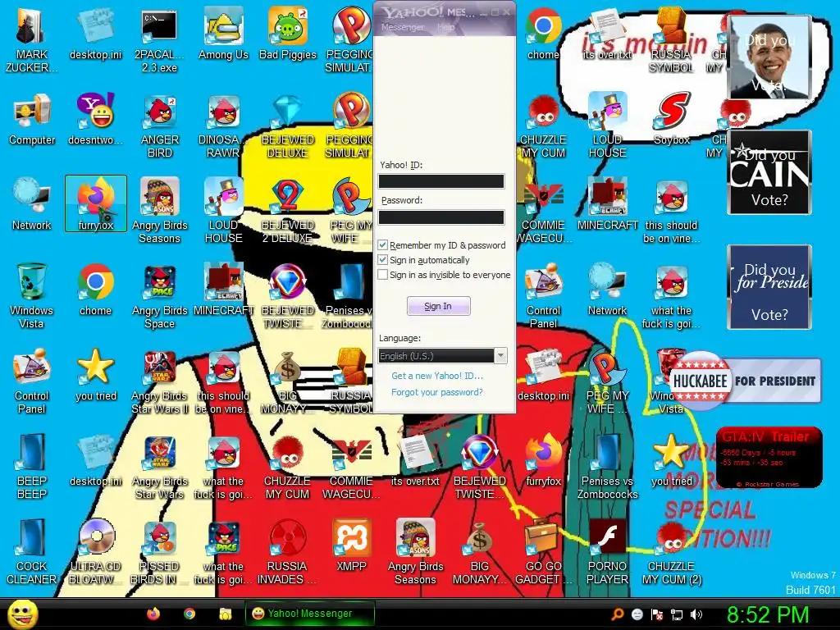
Task: Select the PISSED BIRDS IN shortcut
Action: click(159, 552)
